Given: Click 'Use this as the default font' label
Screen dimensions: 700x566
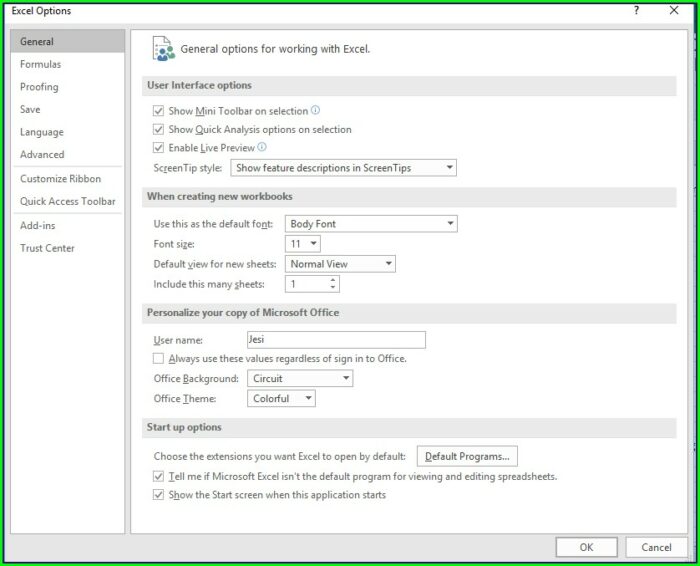Looking at the screenshot, I should pos(213,224).
